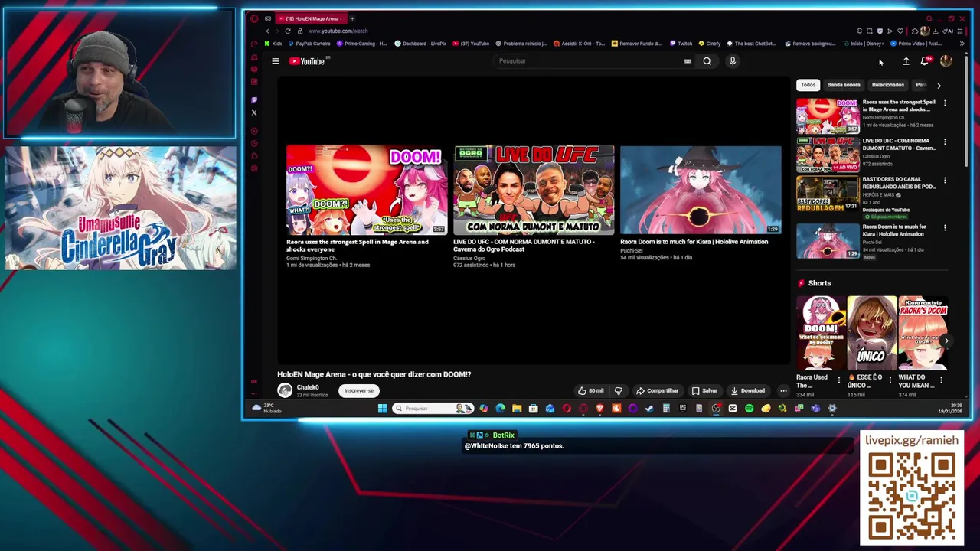Viewport: 980px width, 551px height.
Task: Open the Chalek0 channel name link
Action: coord(308,387)
